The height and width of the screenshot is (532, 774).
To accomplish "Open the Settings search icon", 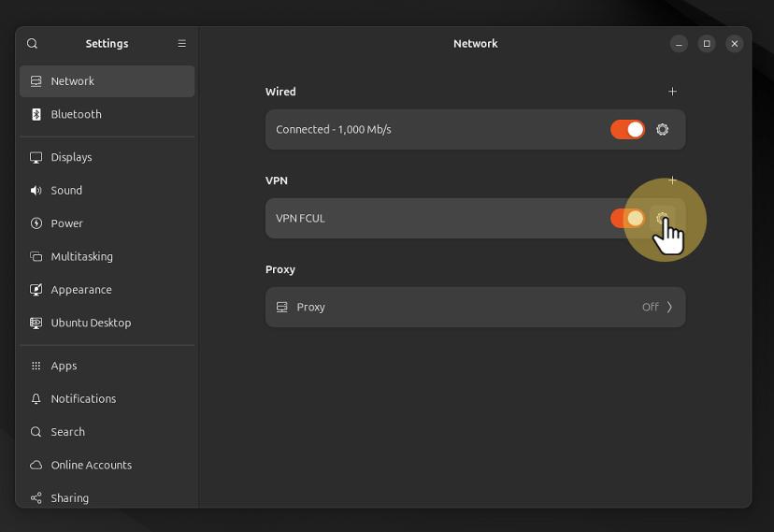I will 33,44.
